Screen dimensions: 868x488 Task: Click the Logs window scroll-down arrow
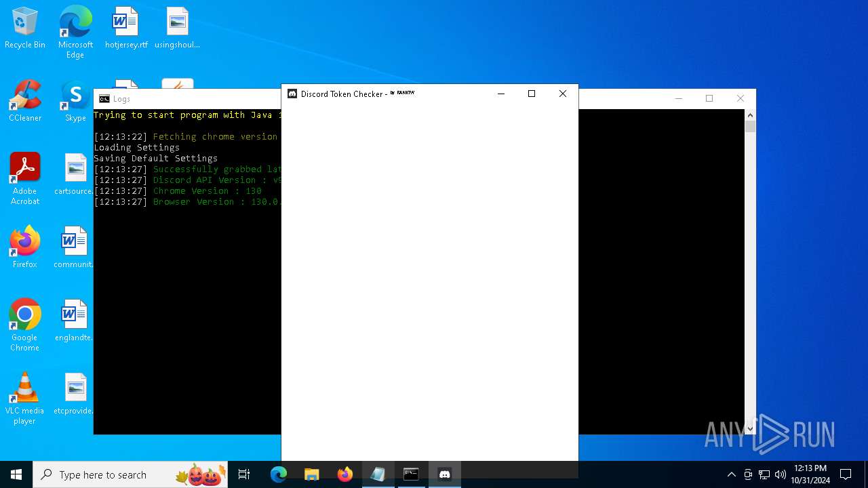pos(750,428)
